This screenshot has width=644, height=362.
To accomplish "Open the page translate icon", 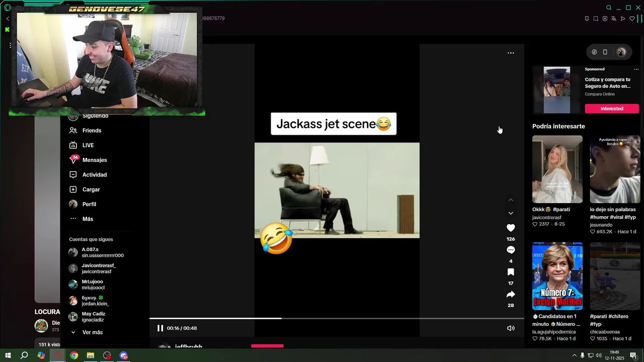I will [613, 19].
